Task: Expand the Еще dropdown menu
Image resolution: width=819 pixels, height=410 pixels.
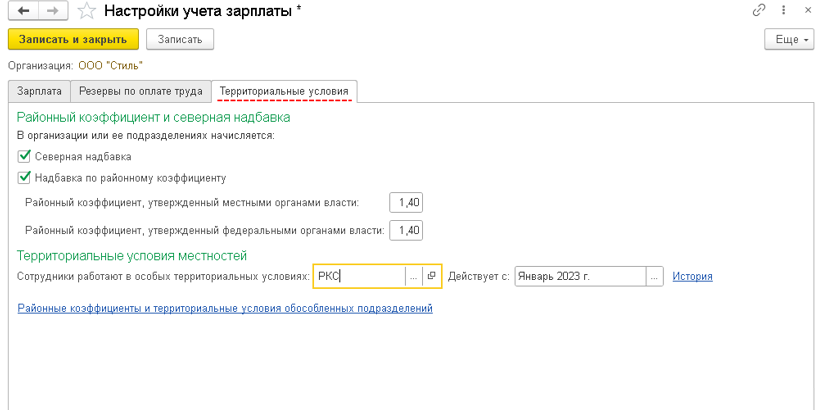Action: pos(787,39)
